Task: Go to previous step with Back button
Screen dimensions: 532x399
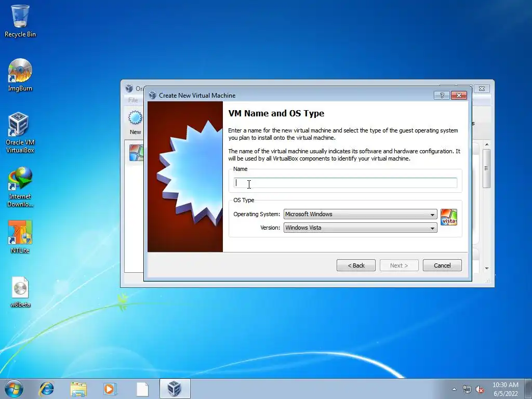Action: (356, 265)
